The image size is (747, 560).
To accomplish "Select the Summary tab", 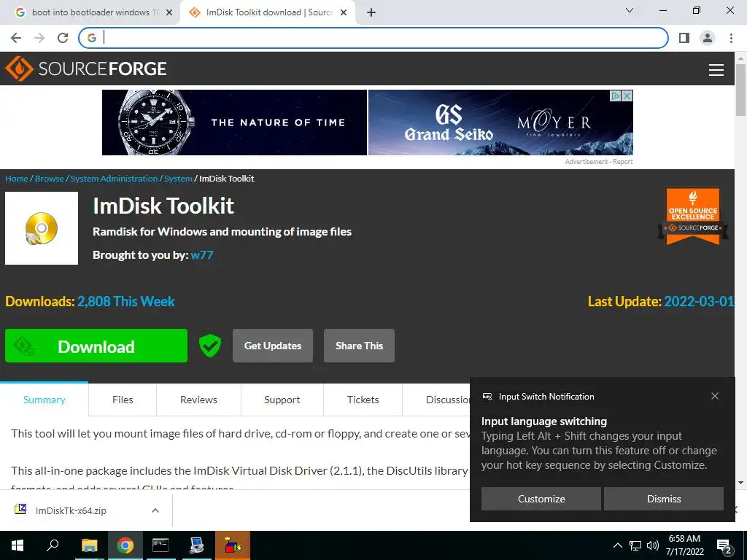I will (x=44, y=400).
